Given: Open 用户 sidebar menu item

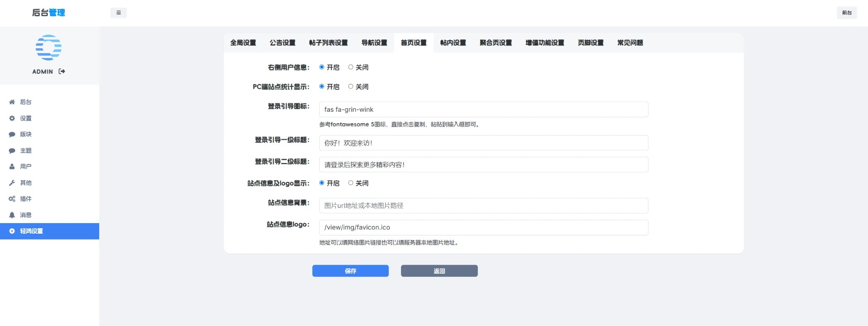Looking at the screenshot, I should click(x=50, y=167).
